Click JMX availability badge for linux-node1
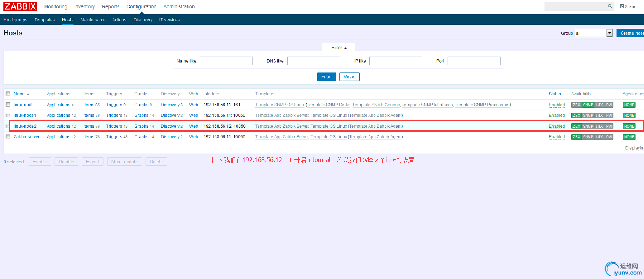The height and width of the screenshot is (279, 644). click(599, 116)
